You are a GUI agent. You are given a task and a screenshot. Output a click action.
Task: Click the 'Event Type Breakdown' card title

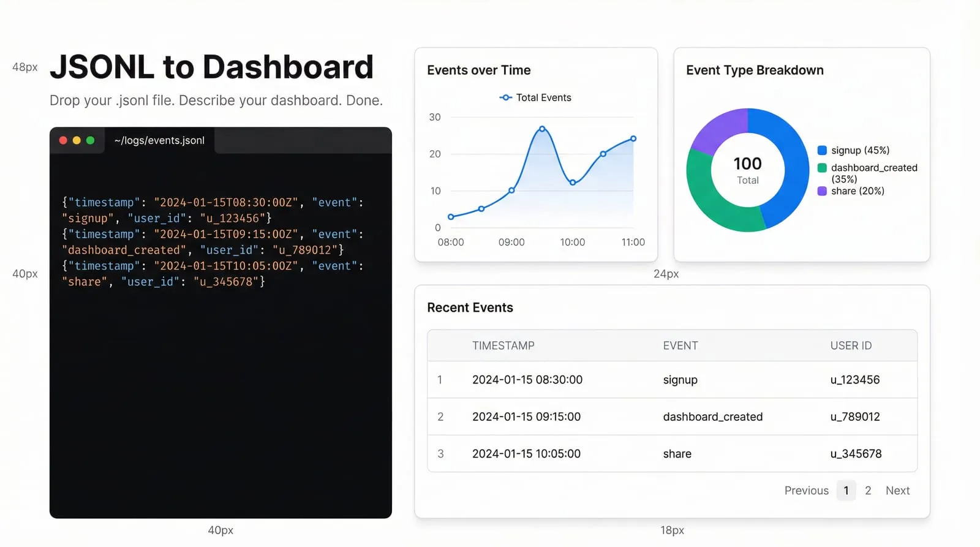[755, 70]
